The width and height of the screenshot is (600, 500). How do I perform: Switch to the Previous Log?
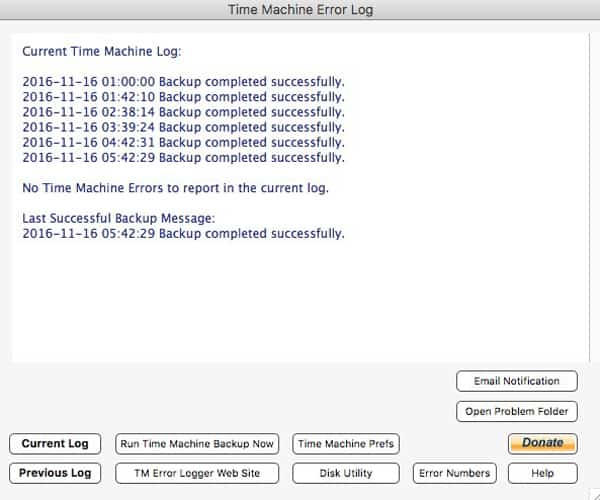[x=55, y=473]
